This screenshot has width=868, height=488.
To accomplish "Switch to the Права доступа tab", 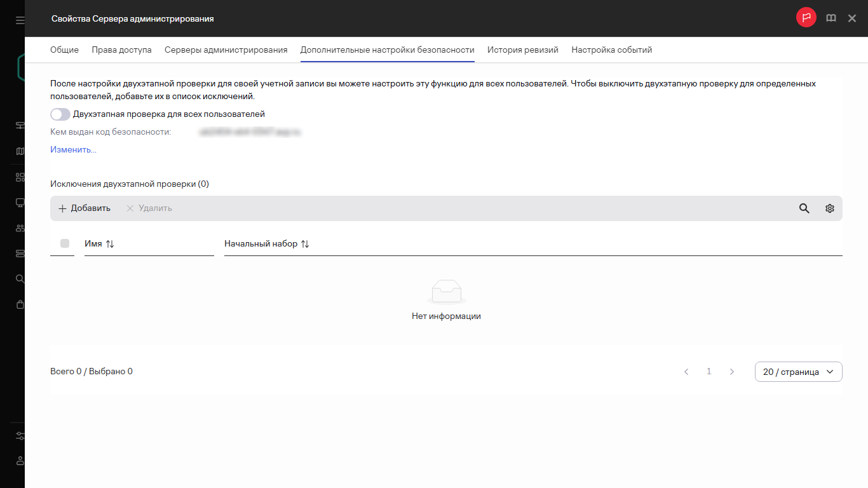I will click(121, 50).
